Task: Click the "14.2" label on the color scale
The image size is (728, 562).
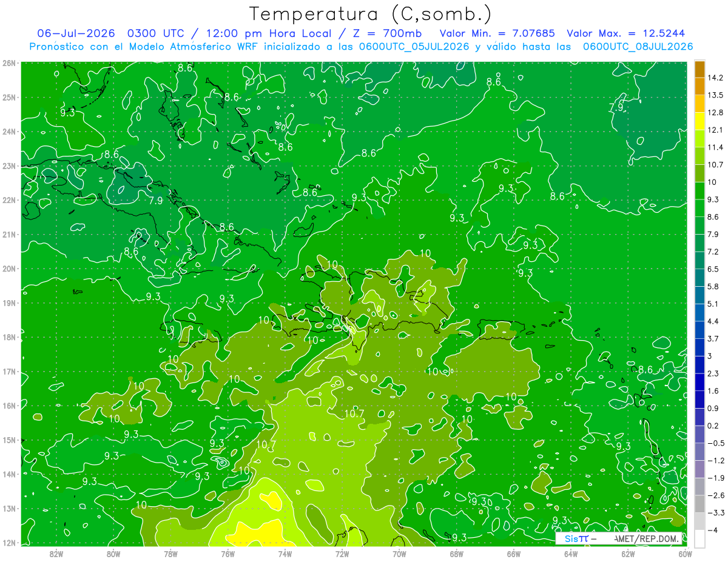Action: tap(715, 78)
